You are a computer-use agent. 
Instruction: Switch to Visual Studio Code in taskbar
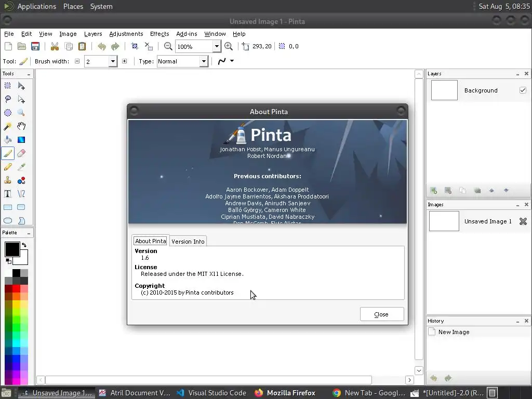[211, 393]
